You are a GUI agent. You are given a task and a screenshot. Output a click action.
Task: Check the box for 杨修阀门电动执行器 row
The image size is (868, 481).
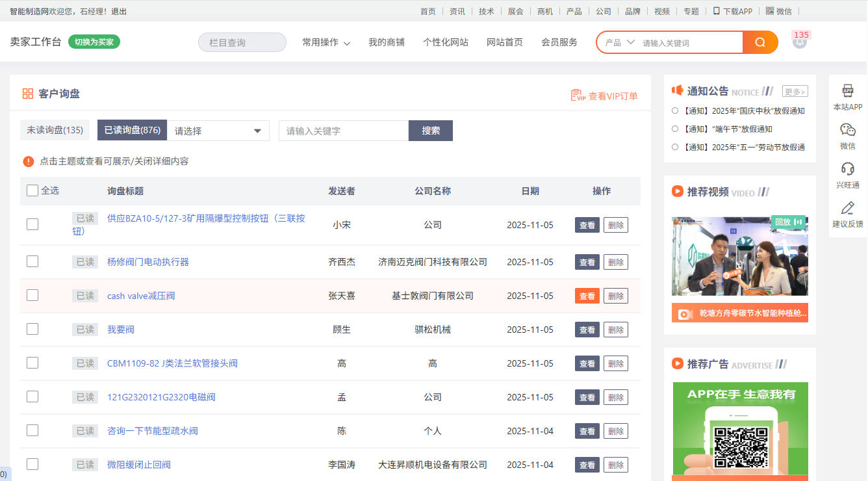[x=32, y=261]
